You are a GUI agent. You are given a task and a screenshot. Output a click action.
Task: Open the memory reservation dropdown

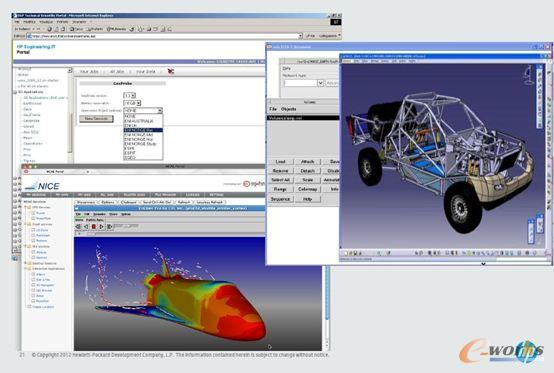[132, 103]
